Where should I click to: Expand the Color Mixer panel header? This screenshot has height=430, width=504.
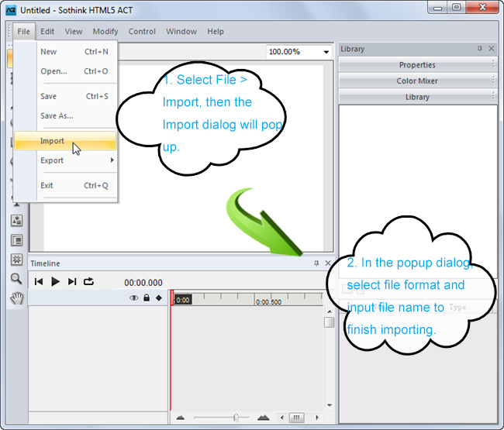tap(417, 81)
